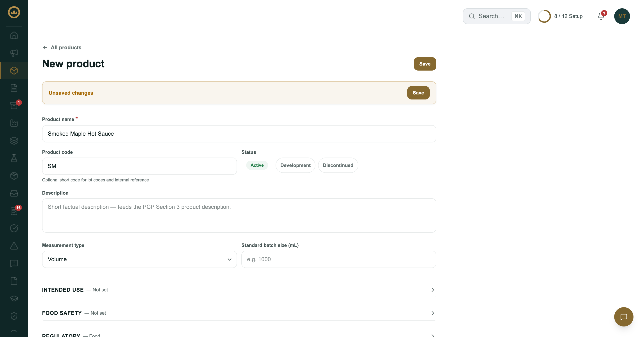644x337 pixels.
Task: Open the package box icon below flask
Action: coord(14,176)
